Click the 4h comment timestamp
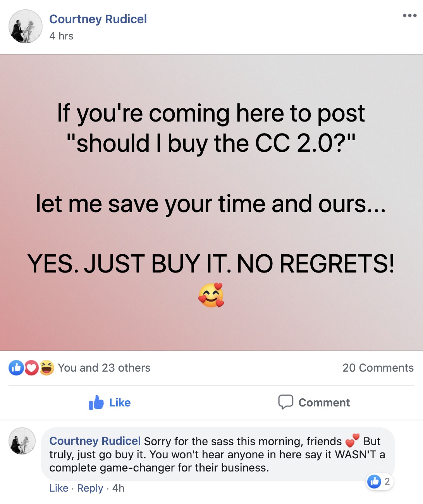 (x=118, y=488)
